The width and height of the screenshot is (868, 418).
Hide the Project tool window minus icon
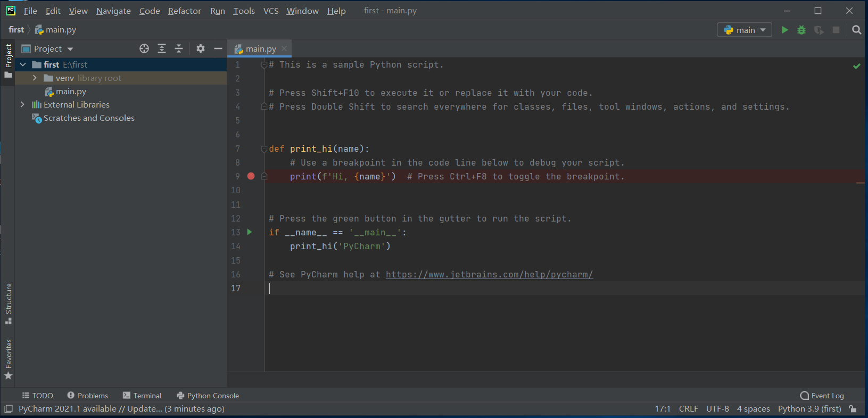click(x=218, y=48)
